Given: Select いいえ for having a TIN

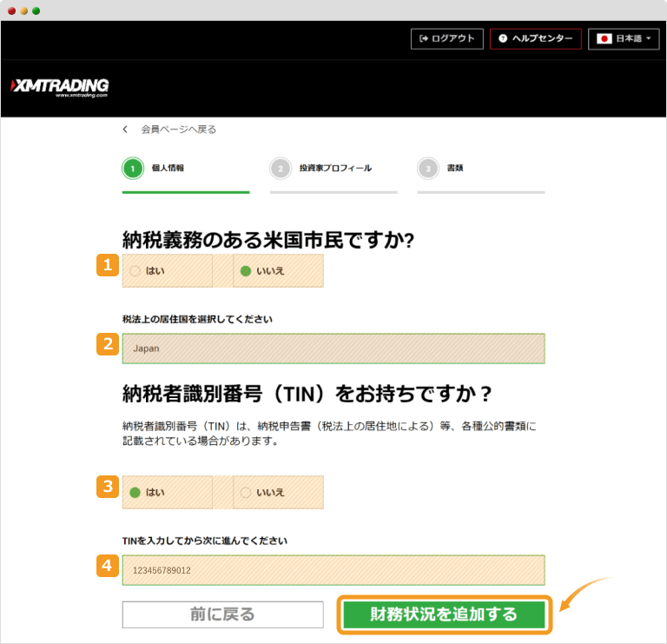Looking at the screenshot, I should pyautogui.click(x=278, y=492).
